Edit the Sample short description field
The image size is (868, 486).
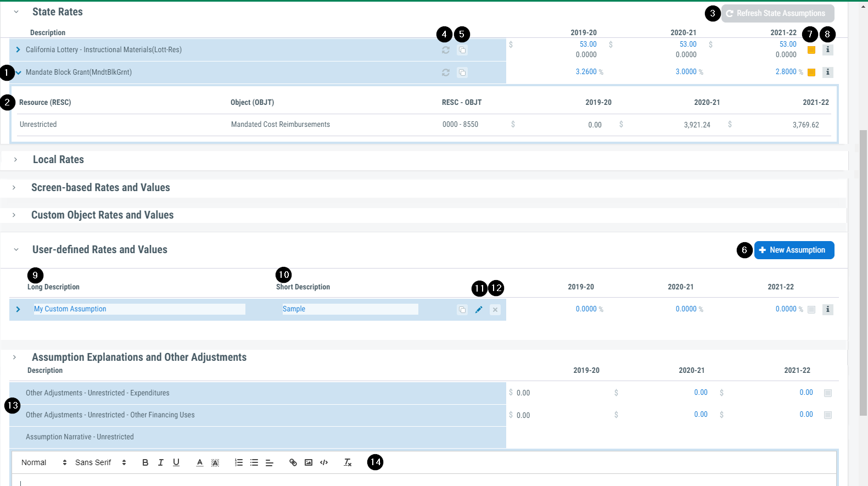click(350, 309)
